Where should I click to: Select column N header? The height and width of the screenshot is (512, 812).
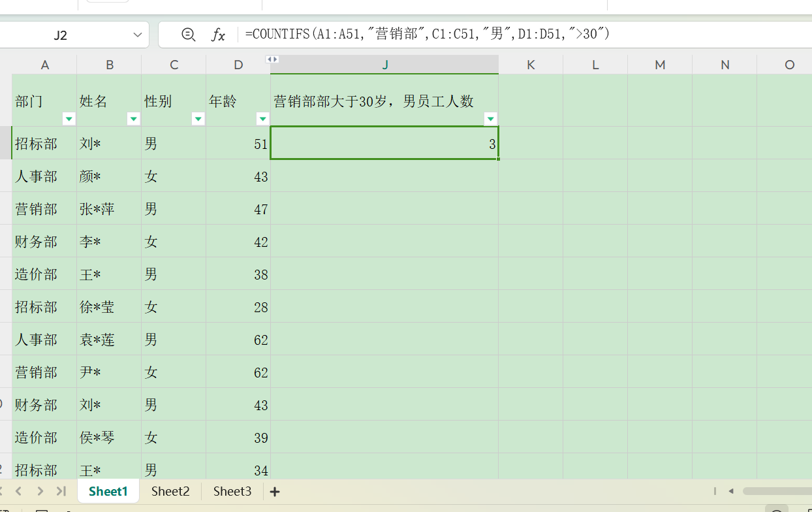(725, 65)
